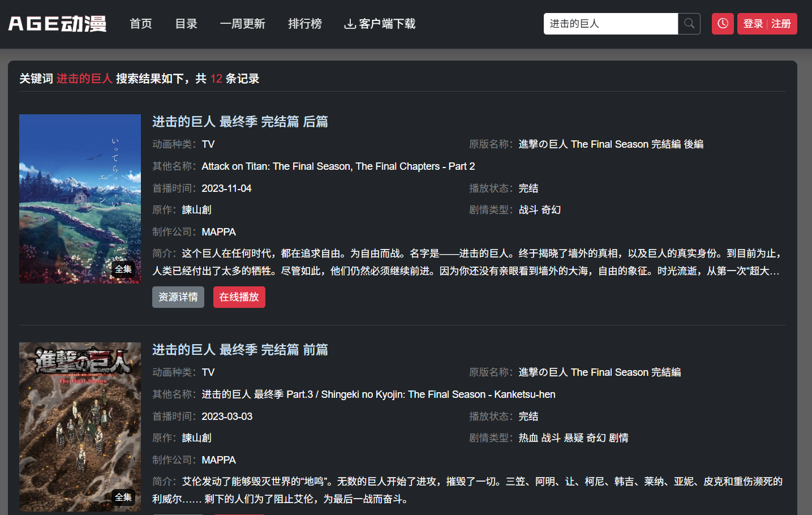Click the 注册 register button

point(781,24)
